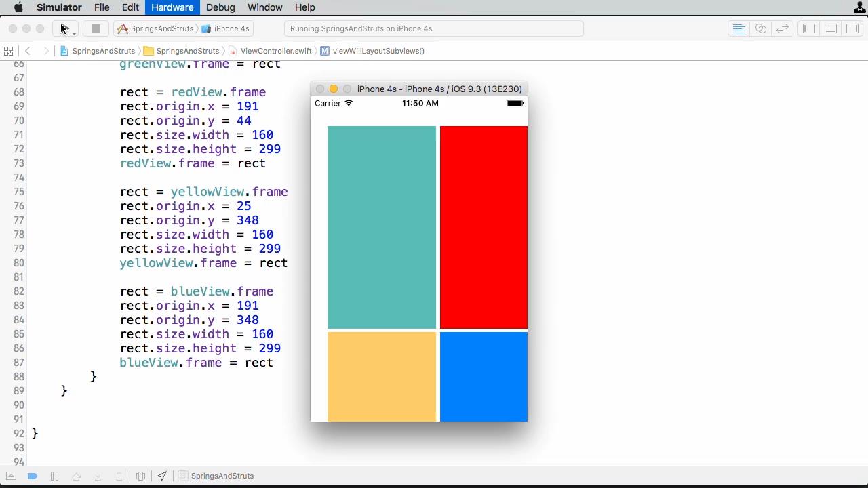Toggle the Utilities panel
Viewport: 868px width, 488px height.
point(852,28)
